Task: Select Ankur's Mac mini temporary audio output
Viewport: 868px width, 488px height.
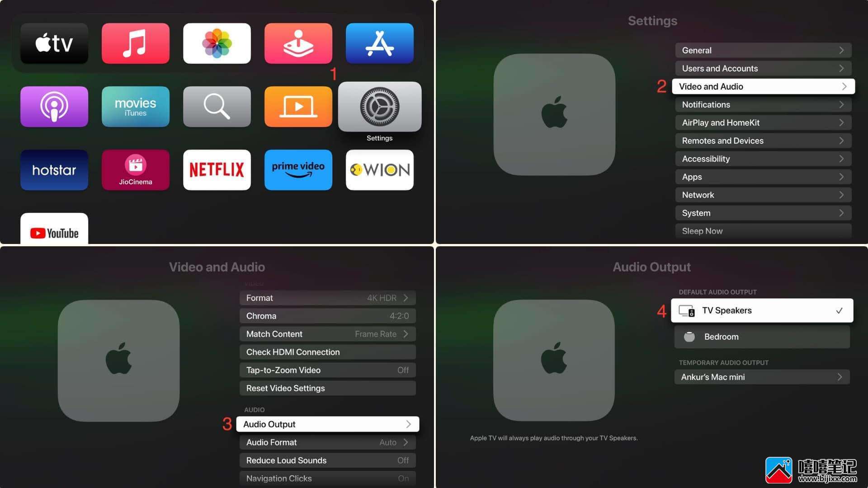Action: pos(763,376)
